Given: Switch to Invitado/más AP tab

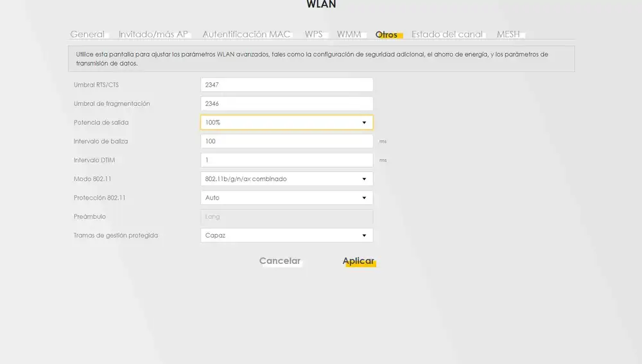Looking at the screenshot, I should [x=153, y=34].
